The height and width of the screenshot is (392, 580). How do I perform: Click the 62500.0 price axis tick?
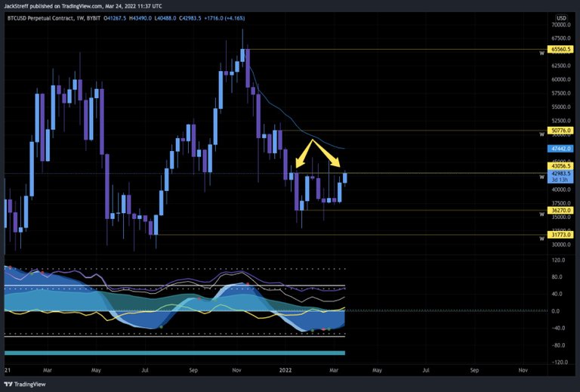[560, 66]
